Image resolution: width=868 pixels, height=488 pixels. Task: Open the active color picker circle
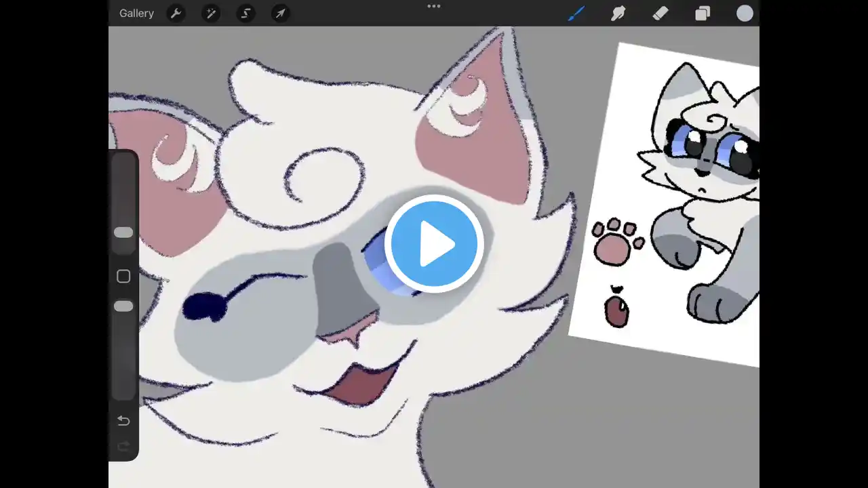coord(745,14)
